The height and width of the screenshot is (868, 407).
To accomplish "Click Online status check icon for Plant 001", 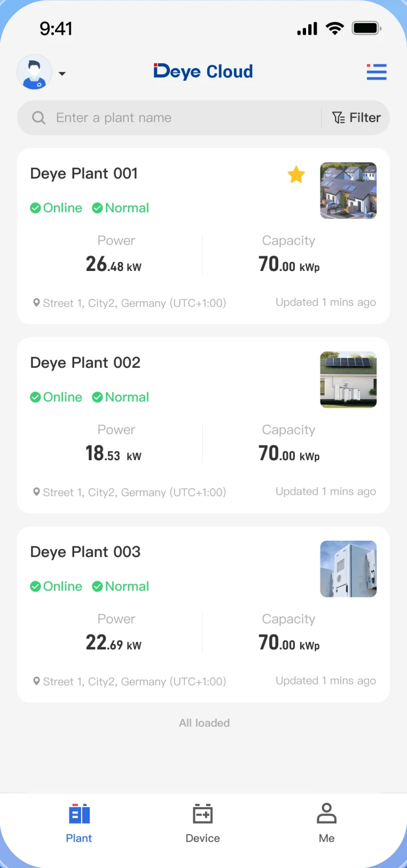I will click(36, 208).
